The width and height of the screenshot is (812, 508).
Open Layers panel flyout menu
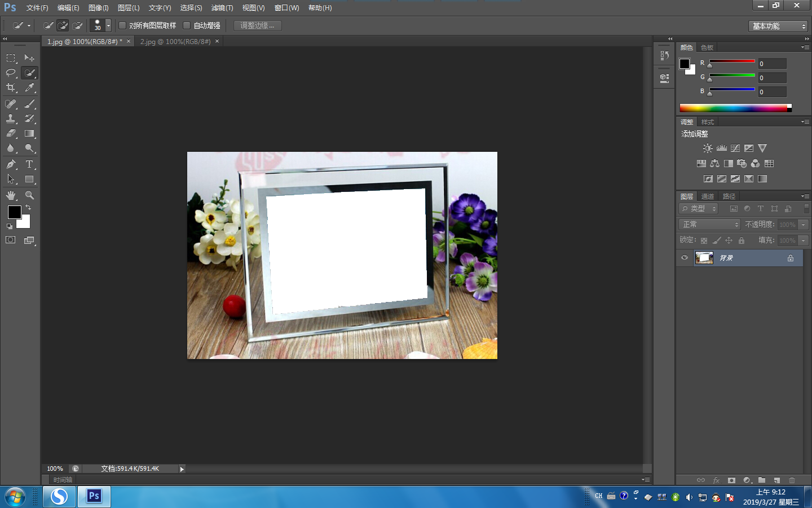[805, 196]
